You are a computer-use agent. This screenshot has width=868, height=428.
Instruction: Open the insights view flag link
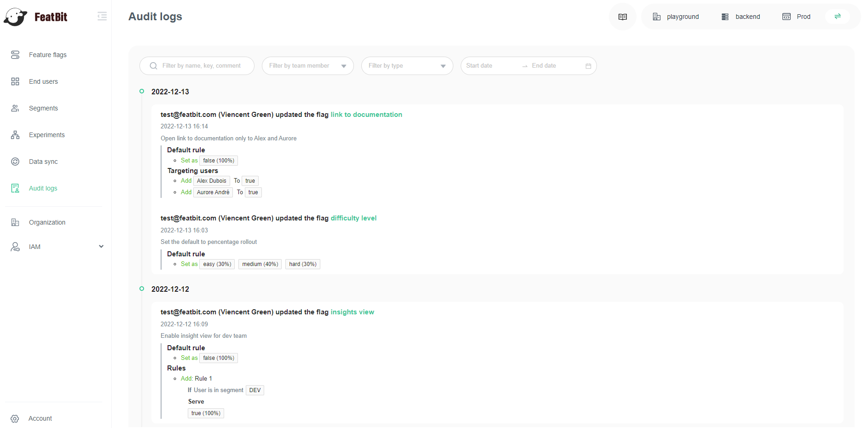click(x=352, y=312)
